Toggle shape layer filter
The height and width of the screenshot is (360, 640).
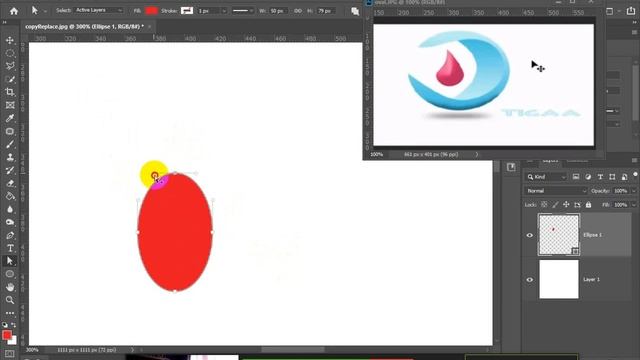tap(612, 177)
